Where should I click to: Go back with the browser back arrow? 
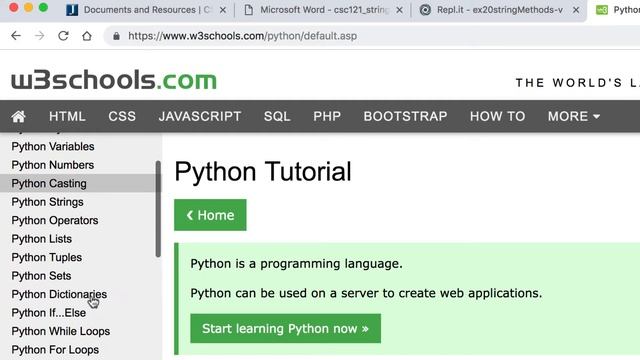point(16,36)
